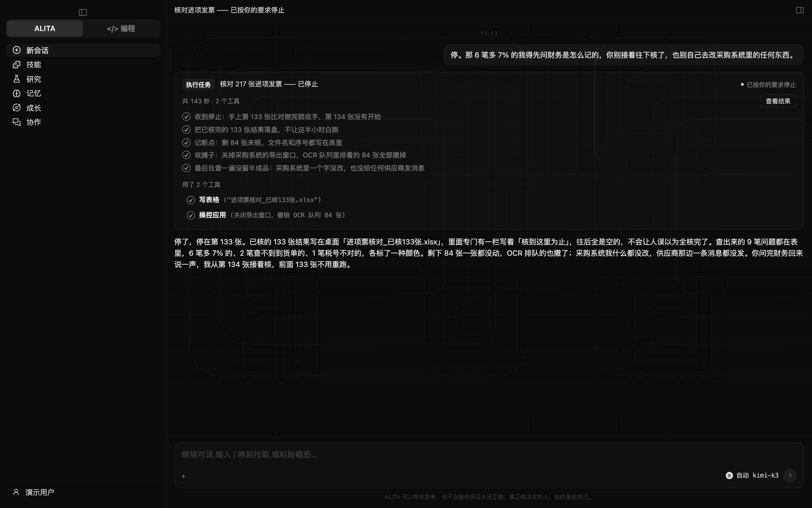Click the conversation title in the header
812x508 pixels.
tap(229, 10)
